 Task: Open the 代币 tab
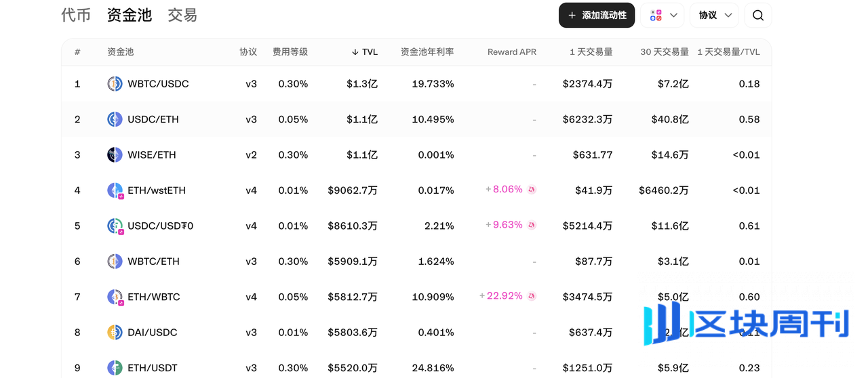point(76,15)
